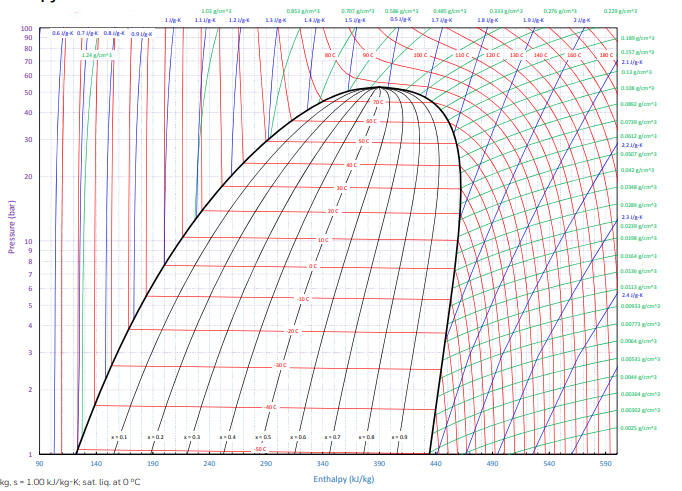This screenshot has width=682, height=491.
Task: Click the '-10 C' isotherm label
Action: [303, 299]
